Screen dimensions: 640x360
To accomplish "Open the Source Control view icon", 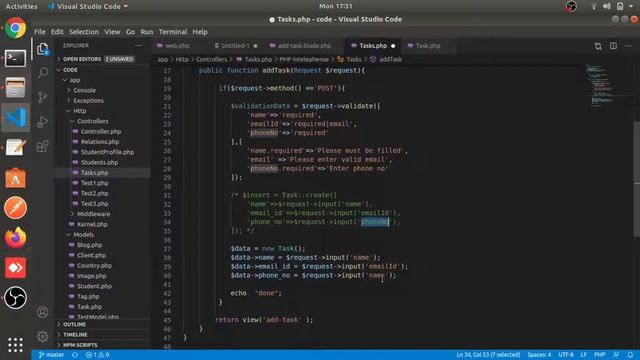I will point(43,97).
